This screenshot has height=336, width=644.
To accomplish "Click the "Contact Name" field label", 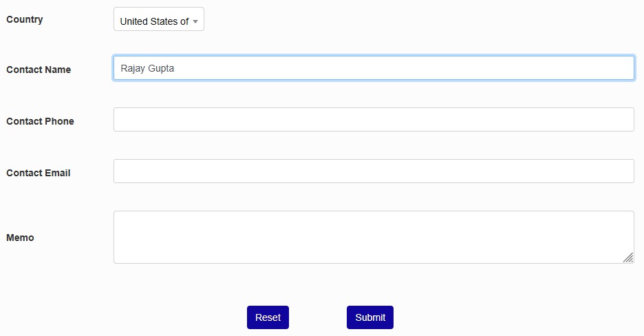I will pos(39,70).
